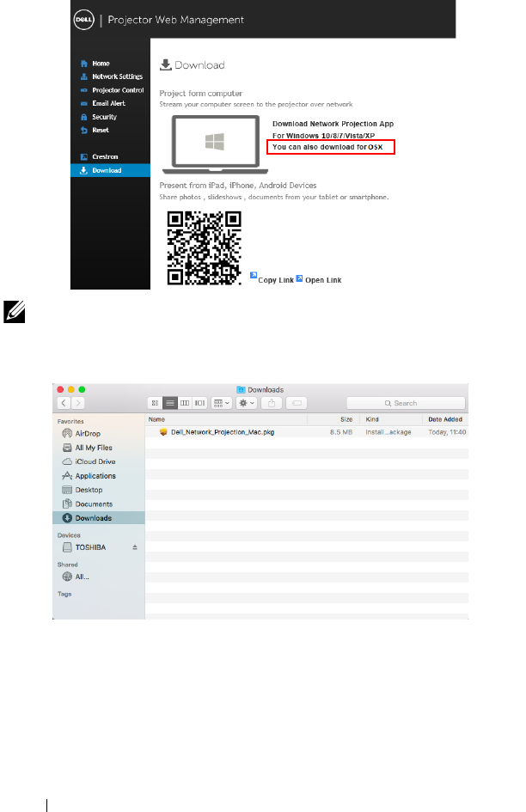Open Crestron page

(x=105, y=157)
